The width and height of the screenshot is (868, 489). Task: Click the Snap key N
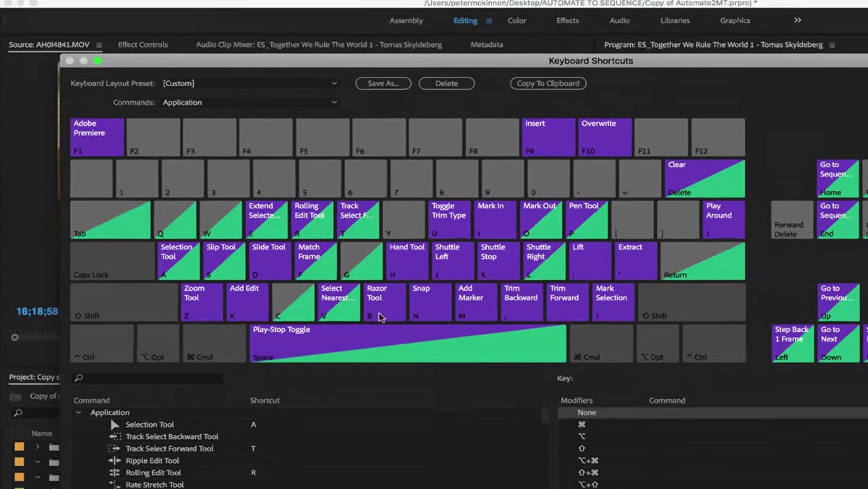coord(430,302)
